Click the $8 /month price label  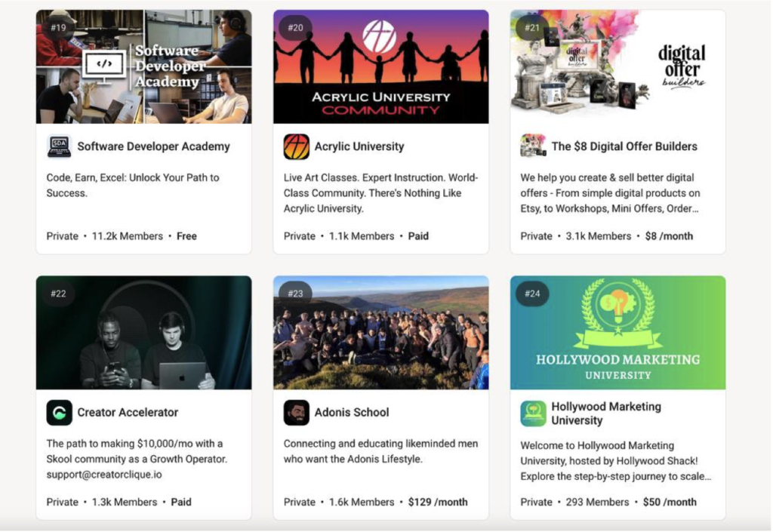tap(669, 236)
